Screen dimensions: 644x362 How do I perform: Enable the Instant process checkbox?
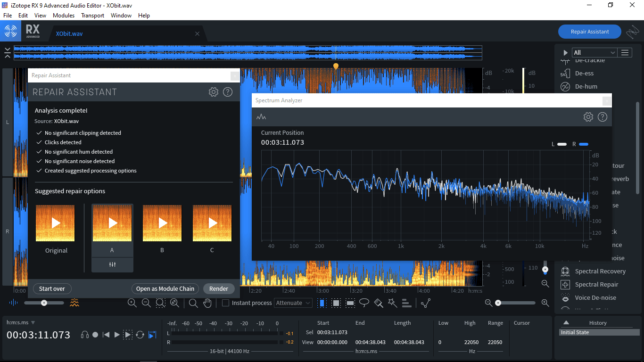(x=225, y=303)
